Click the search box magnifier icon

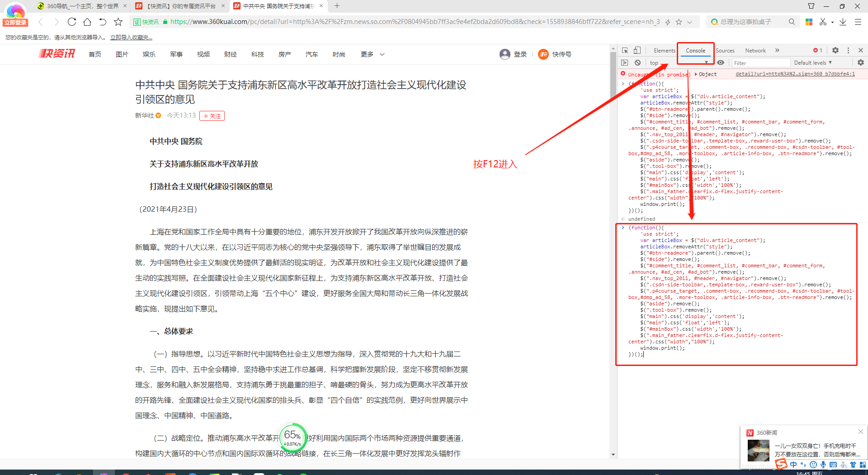point(792,22)
